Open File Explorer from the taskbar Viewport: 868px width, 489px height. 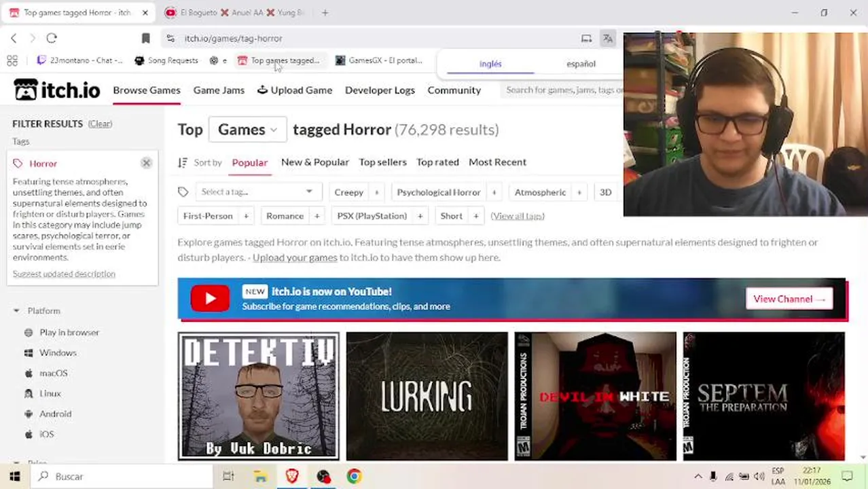(x=260, y=476)
